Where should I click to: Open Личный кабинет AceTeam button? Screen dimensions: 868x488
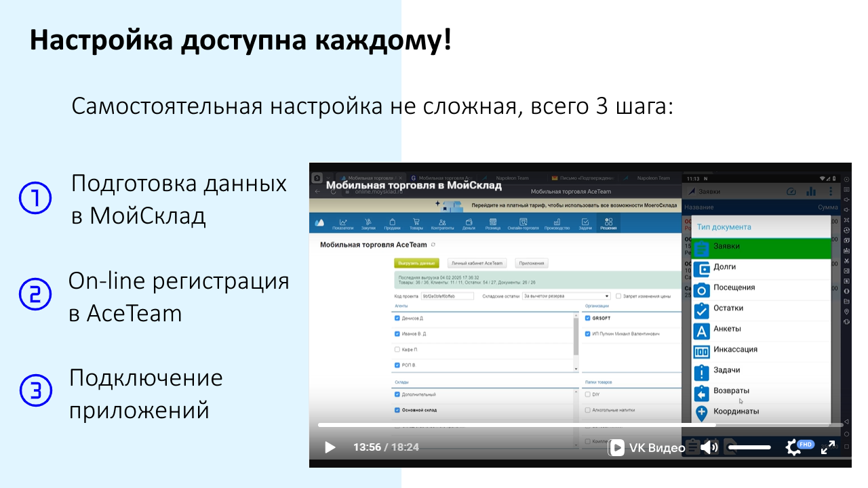click(x=477, y=263)
